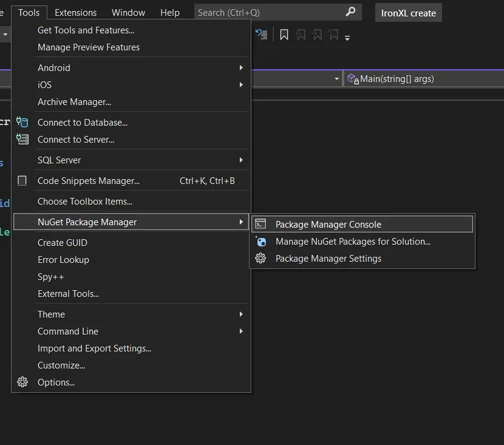Expand the Theme submenu

pyautogui.click(x=140, y=314)
